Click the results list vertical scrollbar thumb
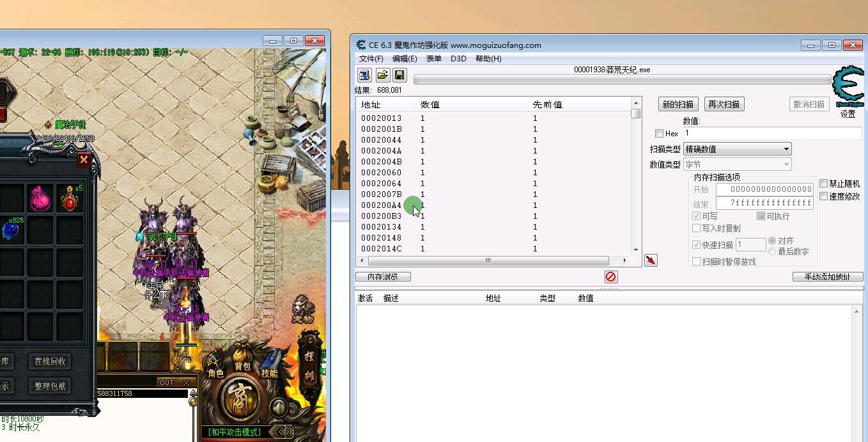Viewport: 868px width, 442px height. 635,113
